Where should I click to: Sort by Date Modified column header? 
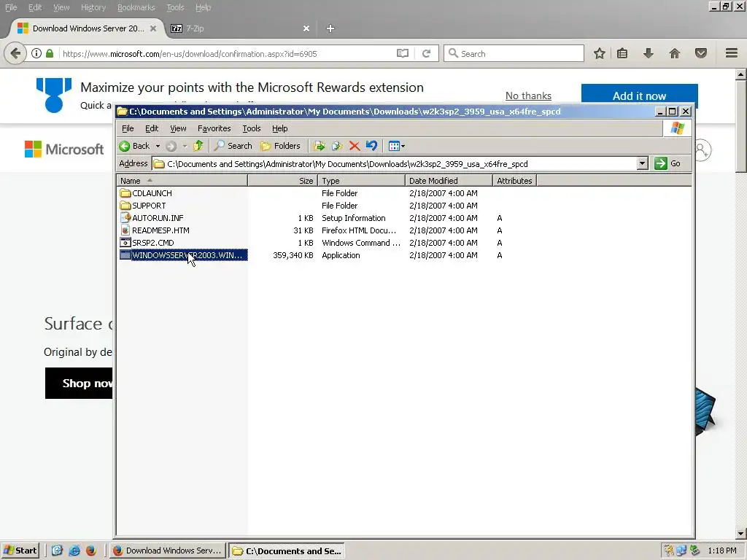click(449, 181)
